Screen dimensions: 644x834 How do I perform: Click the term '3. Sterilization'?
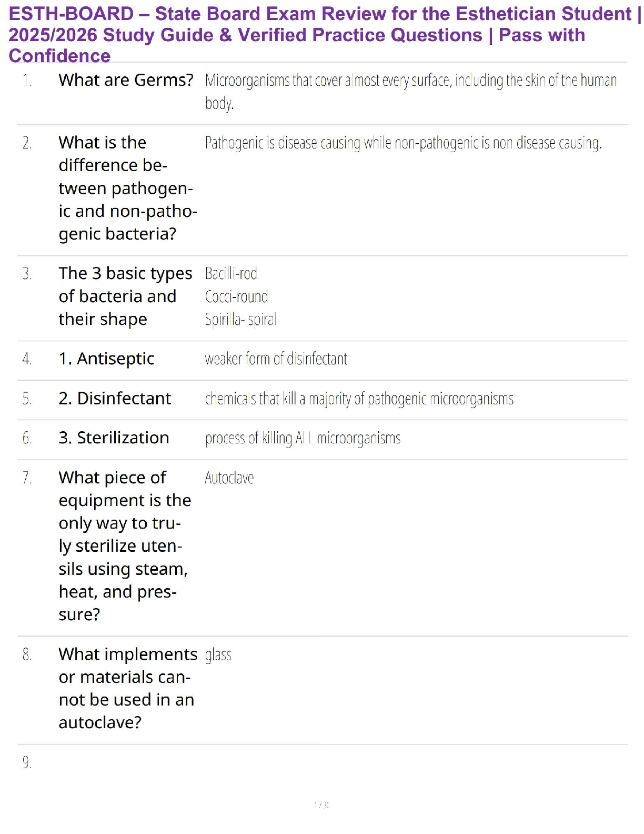[114, 438]
